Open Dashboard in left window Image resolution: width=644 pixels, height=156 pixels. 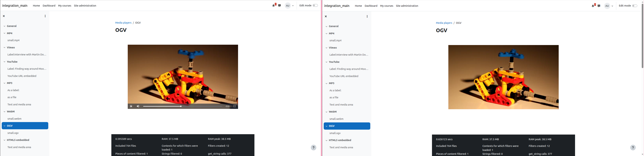(x=49, y=6)
